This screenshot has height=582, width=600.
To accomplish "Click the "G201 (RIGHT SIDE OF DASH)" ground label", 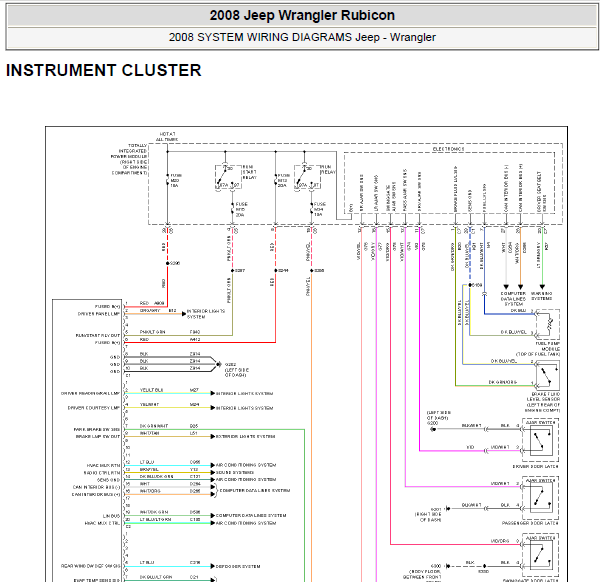I will tap(429, 515).
